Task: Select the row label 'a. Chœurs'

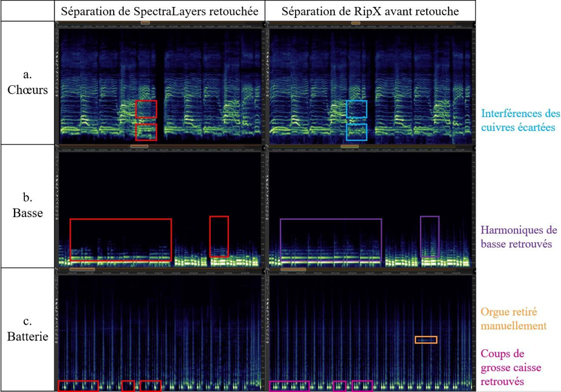Action: [28, 82]
